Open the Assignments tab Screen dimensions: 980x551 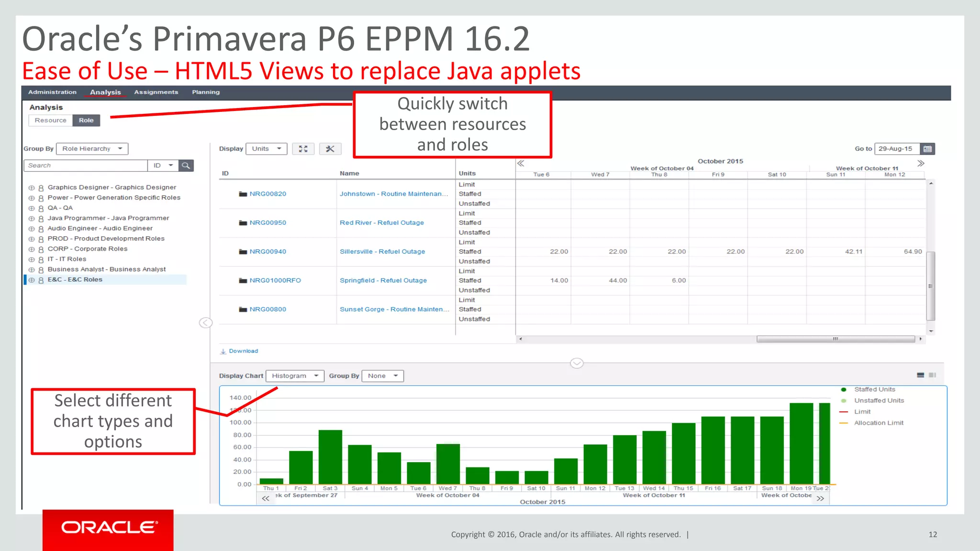coord(156,92)
